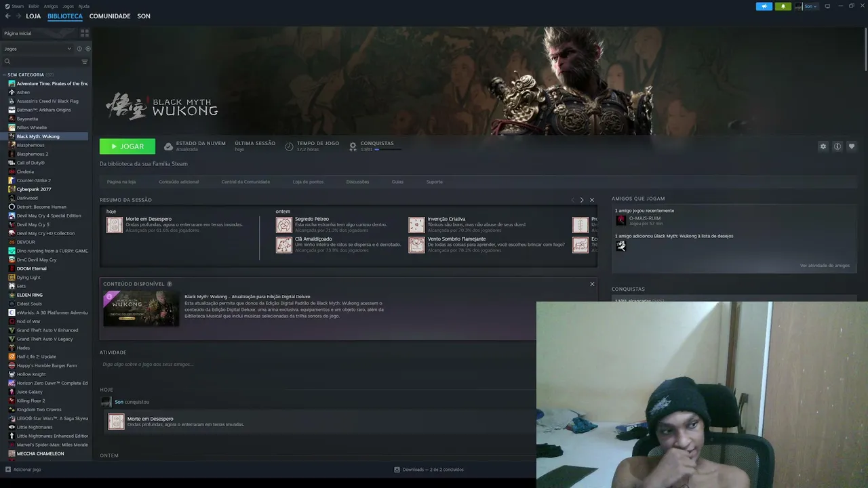This screenshot has height=488, width=868.
Task: Open Discussões link
Action: 357,182
